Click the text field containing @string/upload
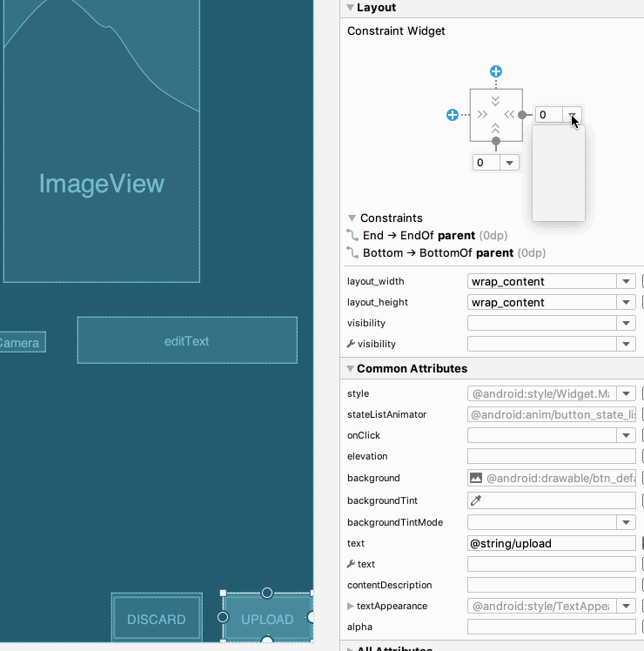The image size is (644, 651). (x=551, y=543)
